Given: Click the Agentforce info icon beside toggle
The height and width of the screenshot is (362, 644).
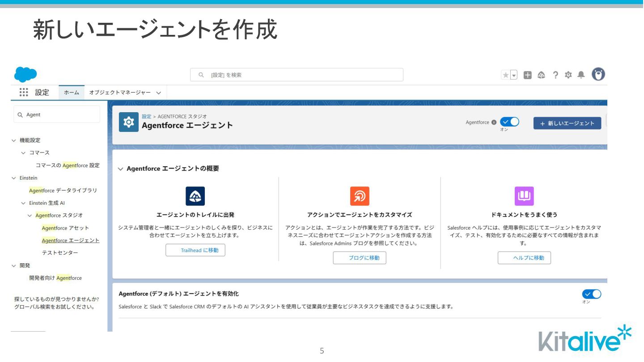Looking at the screenshot, I should (x=494, y=122).
